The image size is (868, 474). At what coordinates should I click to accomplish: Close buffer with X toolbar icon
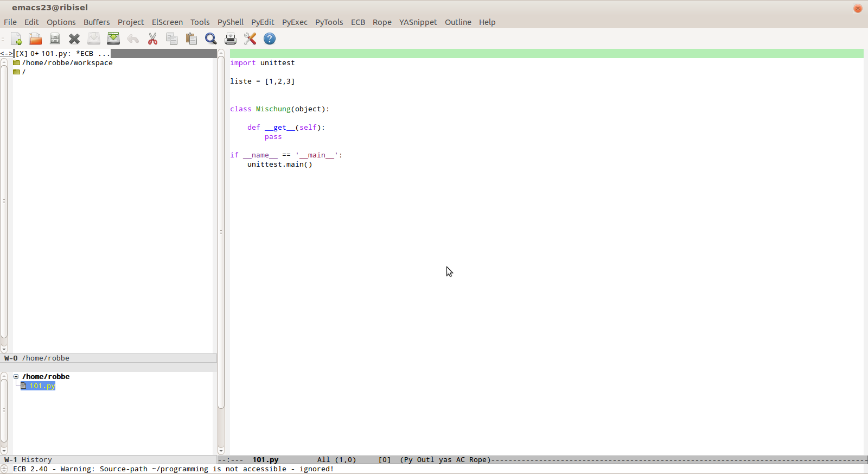click(74, 39)
